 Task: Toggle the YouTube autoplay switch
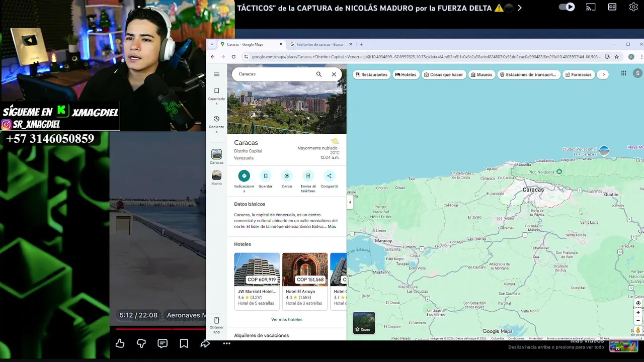click(567, 7)
